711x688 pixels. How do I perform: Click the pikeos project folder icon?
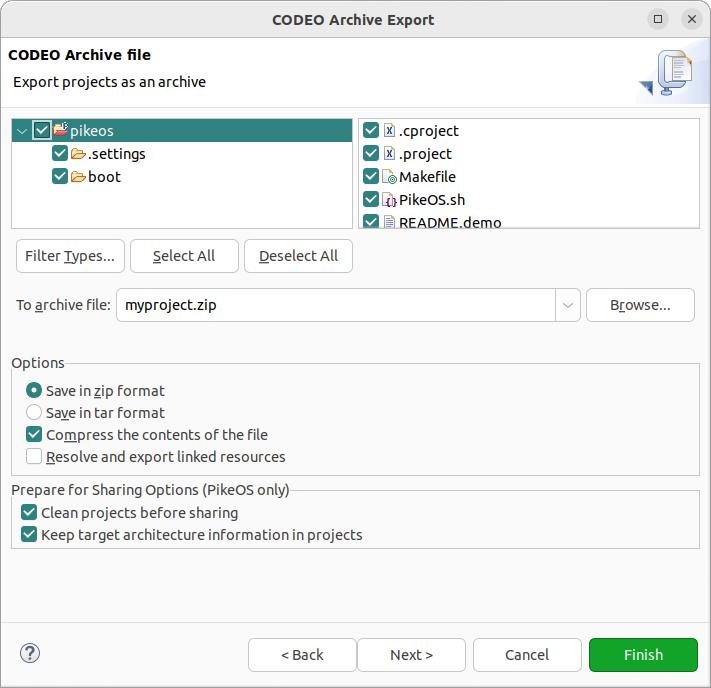tap(60, 130)
